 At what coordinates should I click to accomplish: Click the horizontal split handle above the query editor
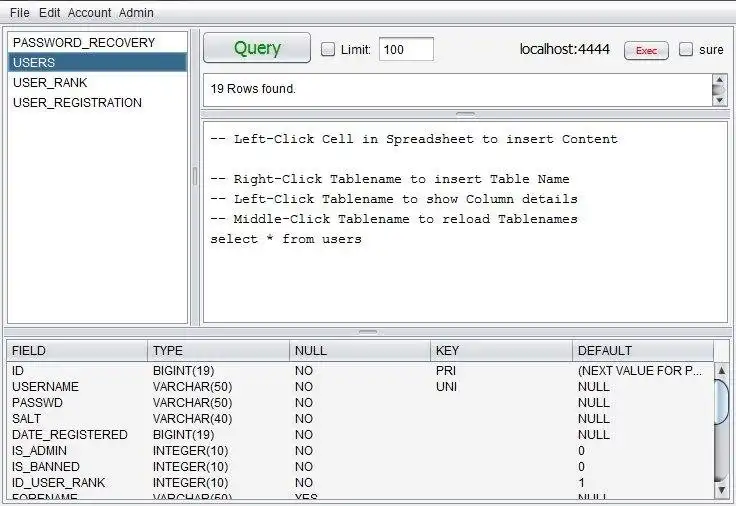[465, 114]
